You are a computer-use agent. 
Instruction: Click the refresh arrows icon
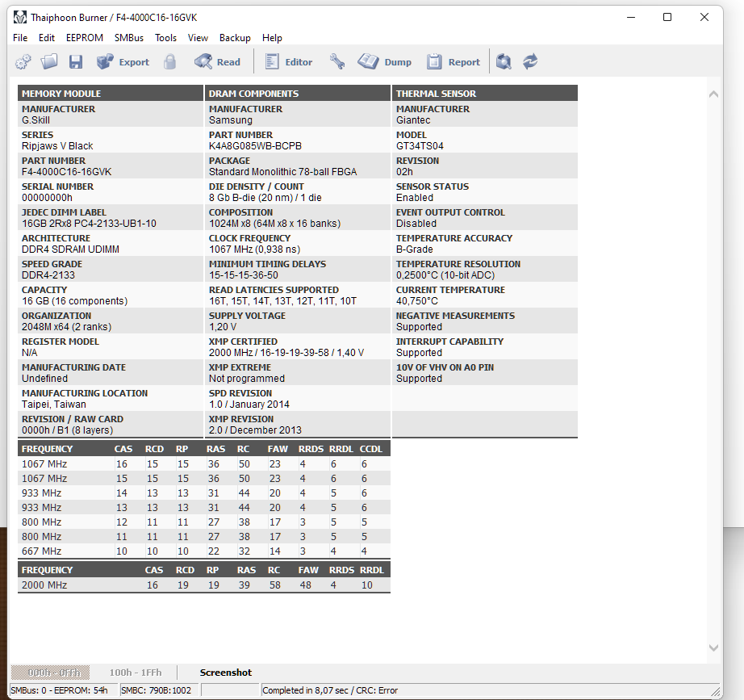530,61
